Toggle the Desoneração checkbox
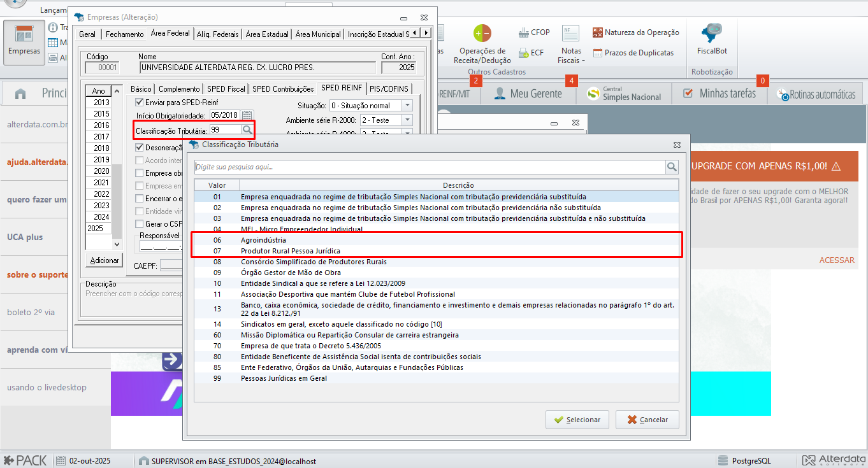The height and width of the screenshot is (468, 868). click(140, 148)
